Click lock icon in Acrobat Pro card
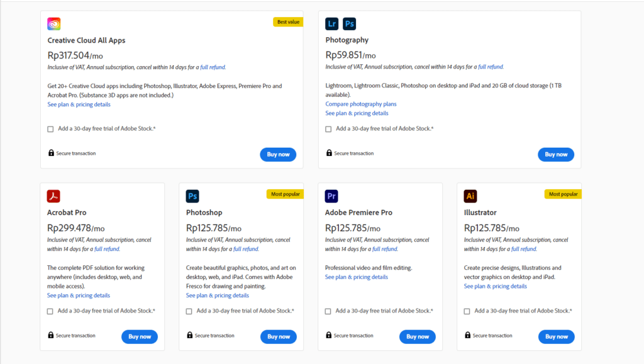Viewport: 644px width, 364px height. pyautogui.click(x=50, y=335)
